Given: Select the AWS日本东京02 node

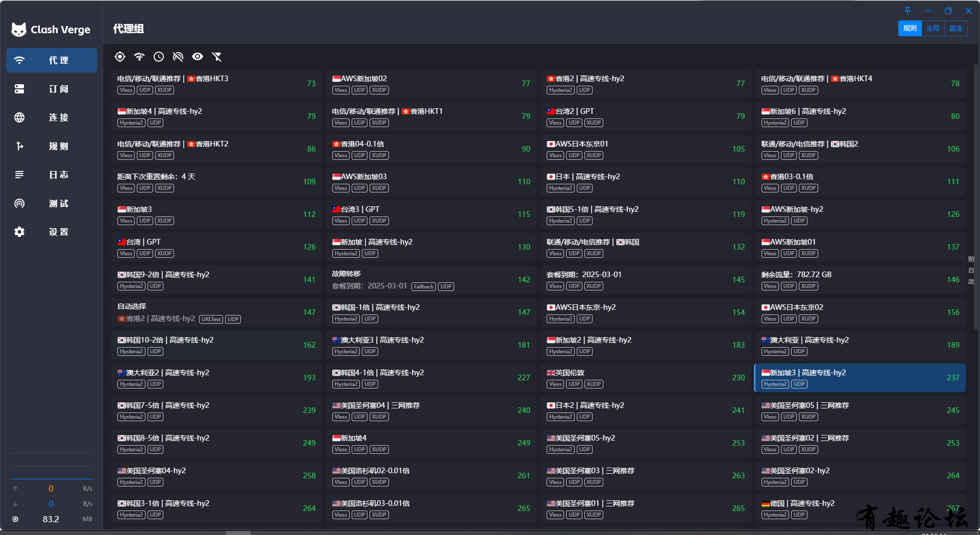Looking at the screenshot, I should 860,312.
